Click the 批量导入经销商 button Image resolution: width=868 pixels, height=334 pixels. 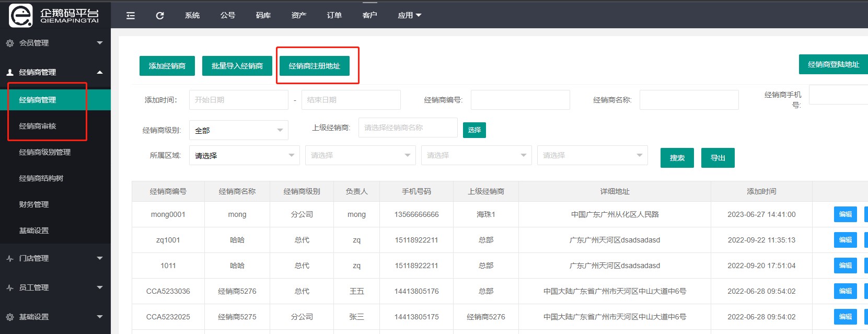coord(237,66)
